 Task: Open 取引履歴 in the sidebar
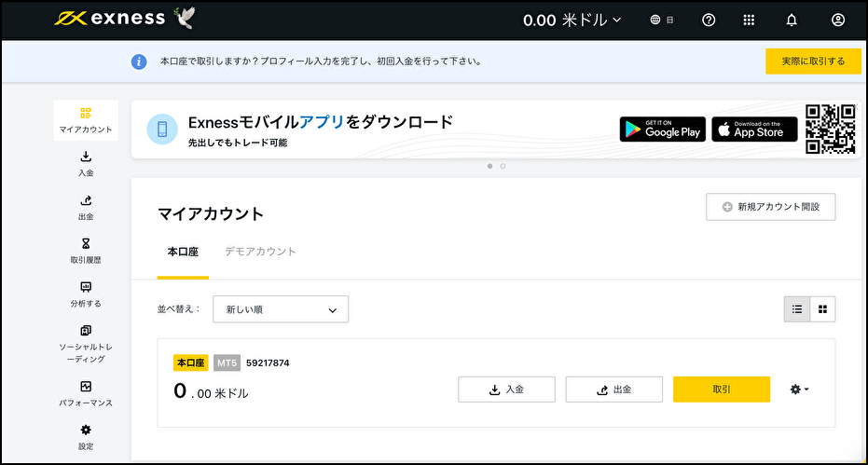(86, 251)
